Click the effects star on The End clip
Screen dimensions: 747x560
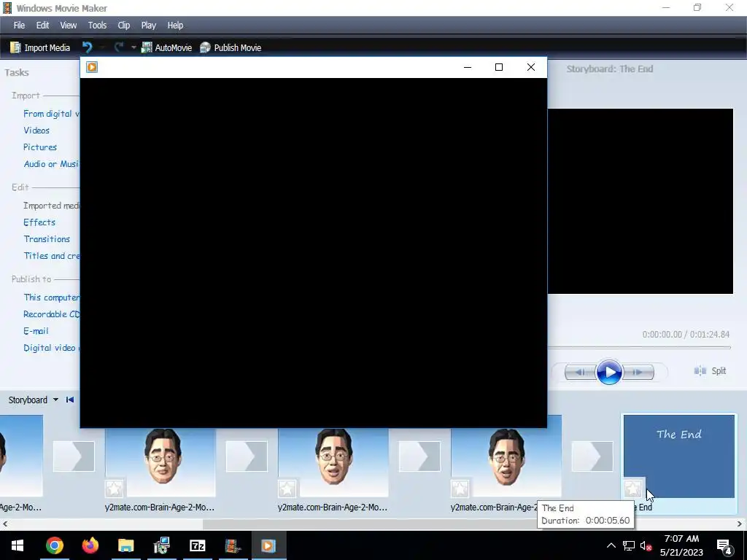pyautogui.click(x=633, y=488)
